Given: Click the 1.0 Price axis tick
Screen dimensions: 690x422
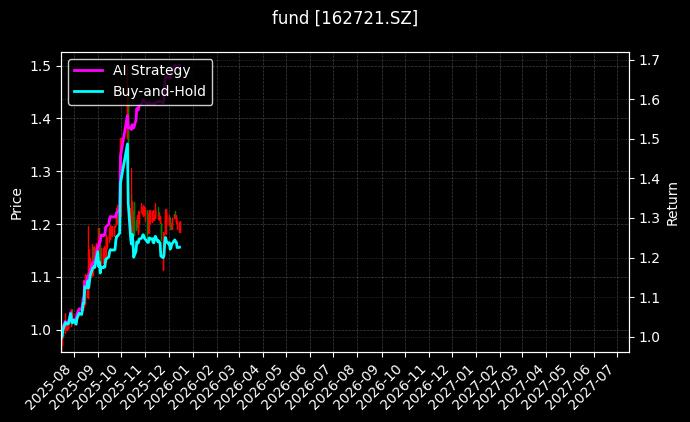Looking at the screenshot, I should 41,330.
